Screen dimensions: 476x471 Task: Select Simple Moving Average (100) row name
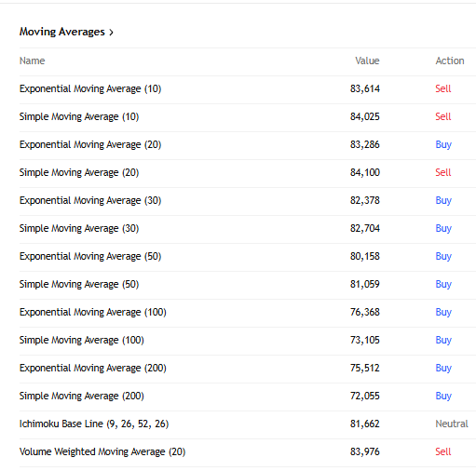(x=81, y=340)
